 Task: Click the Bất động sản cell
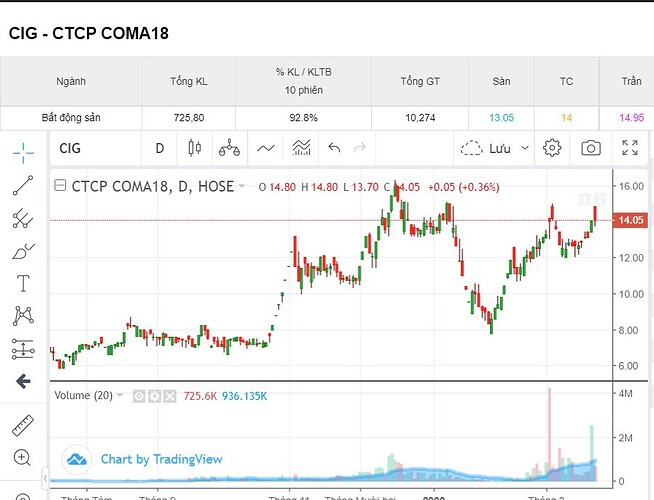[71, 118]
